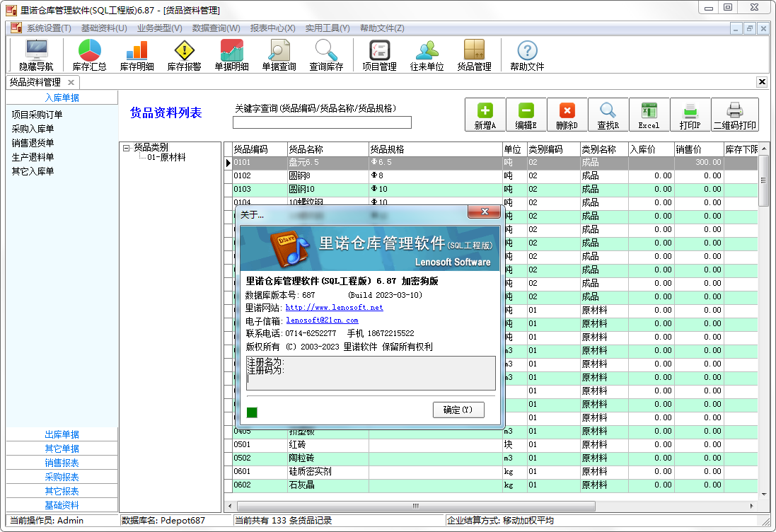Open 采购入库单 in navigation
This screenshot has height=532, width=776.
click(x=33, y=129)
